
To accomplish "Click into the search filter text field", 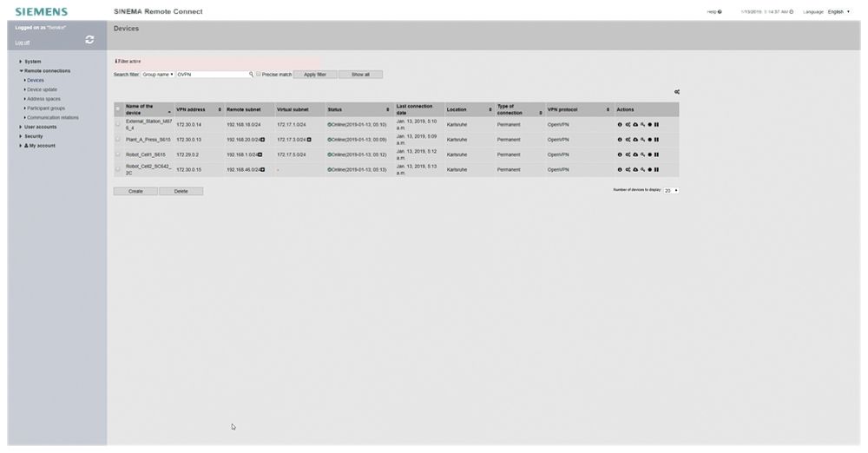I will tap(212, 75).
